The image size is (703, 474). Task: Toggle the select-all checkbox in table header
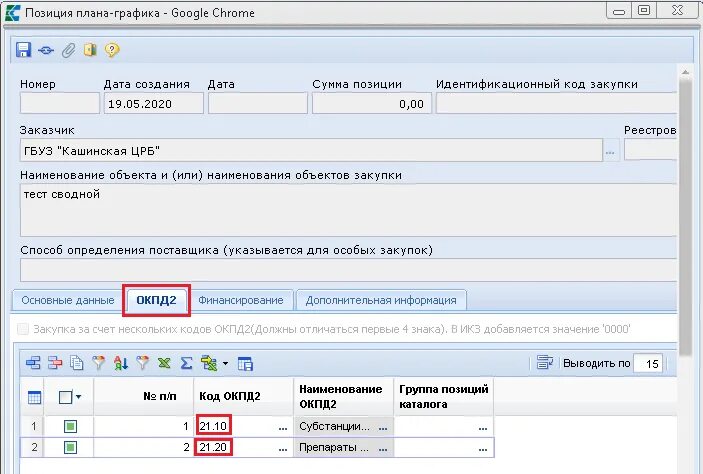pyautogui.click(x=65, y=397)
